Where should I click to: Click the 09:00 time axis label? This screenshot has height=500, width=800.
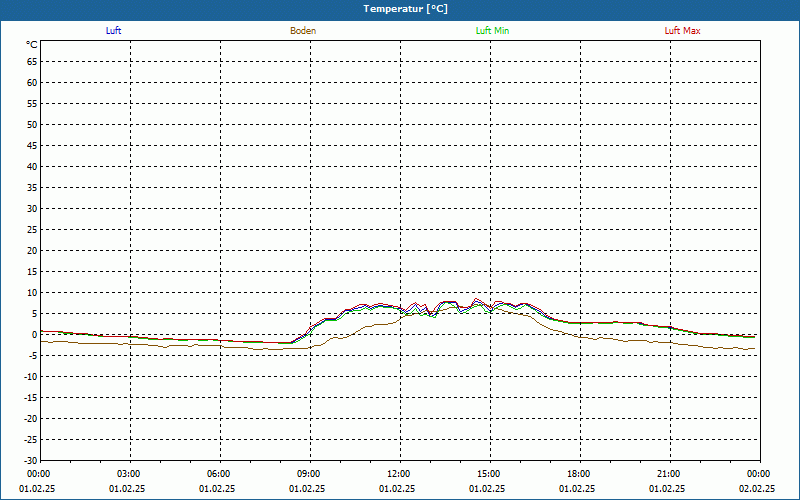click(x=311, y=474)
